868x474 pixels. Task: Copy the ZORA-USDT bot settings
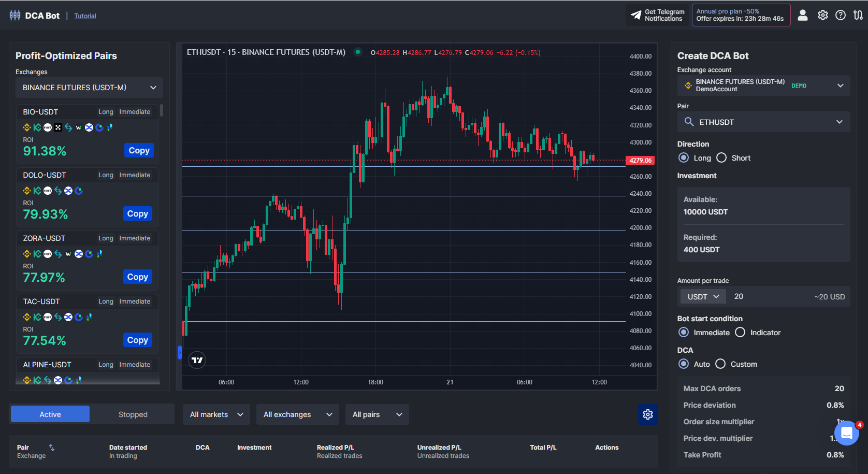tap(138, 277)
